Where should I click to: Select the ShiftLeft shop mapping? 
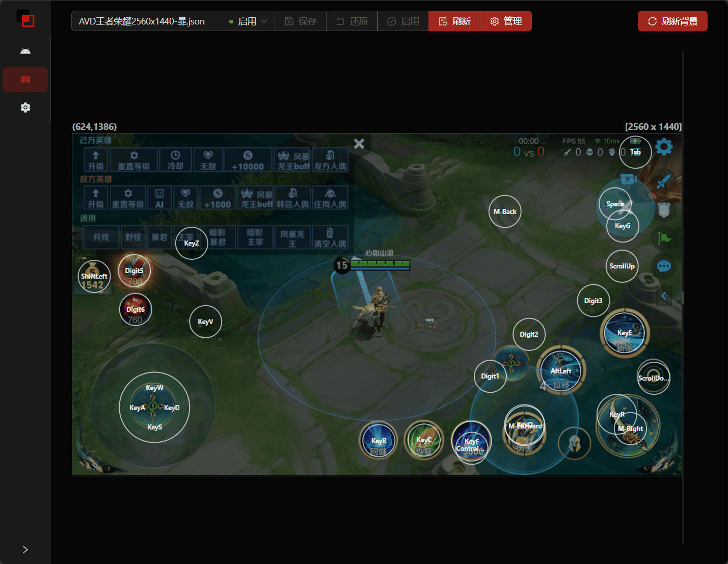click(x=94, y=276)
